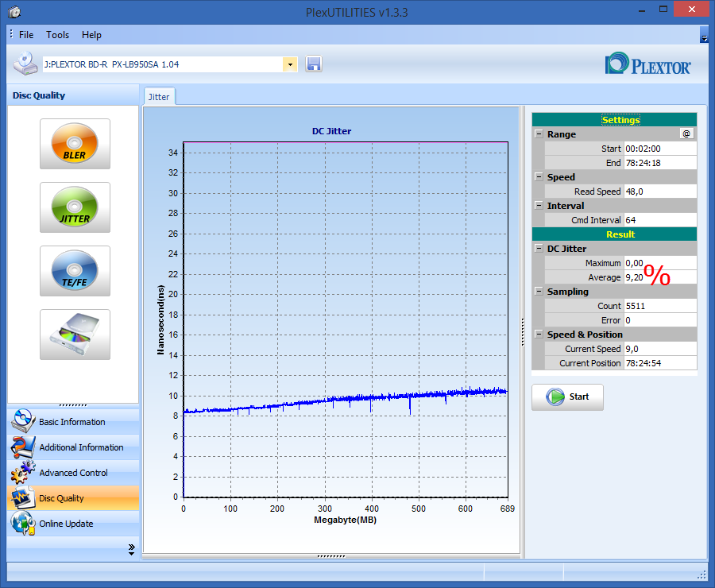Click the Online Update globe icon
Image resolution: width=715 pixels, height=588 pixels.
pos(23,523)
